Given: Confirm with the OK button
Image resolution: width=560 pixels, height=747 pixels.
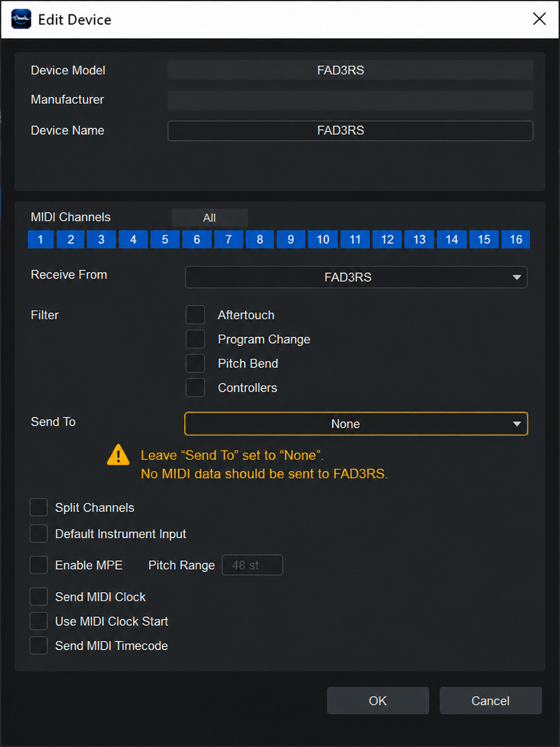Looking at the screenshot, I should tap(378, 701).
